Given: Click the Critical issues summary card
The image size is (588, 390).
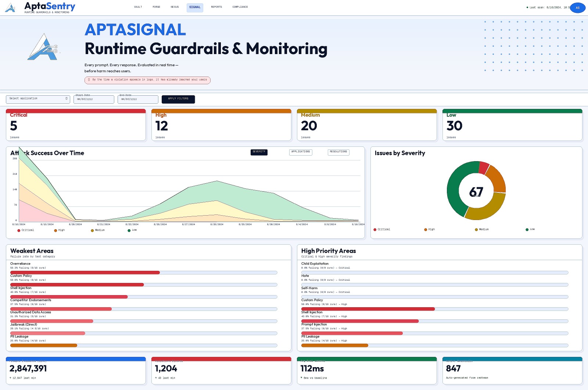Looking at the screenshot, I should point(76,125).
